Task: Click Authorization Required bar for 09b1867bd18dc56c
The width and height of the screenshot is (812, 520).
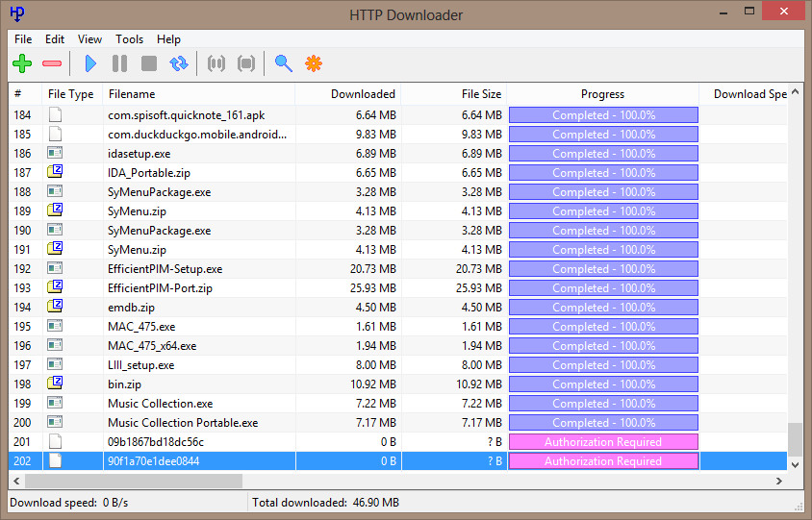Action: coord(603,442)
